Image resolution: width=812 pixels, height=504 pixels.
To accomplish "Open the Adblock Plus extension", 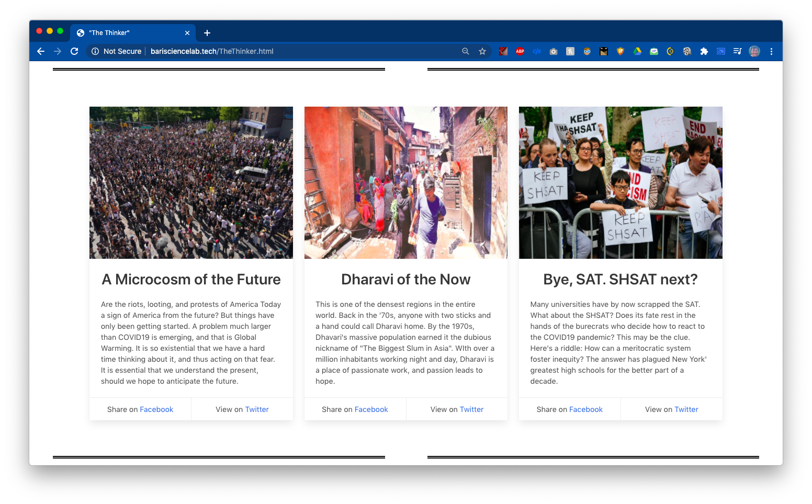I will (520, 51).
